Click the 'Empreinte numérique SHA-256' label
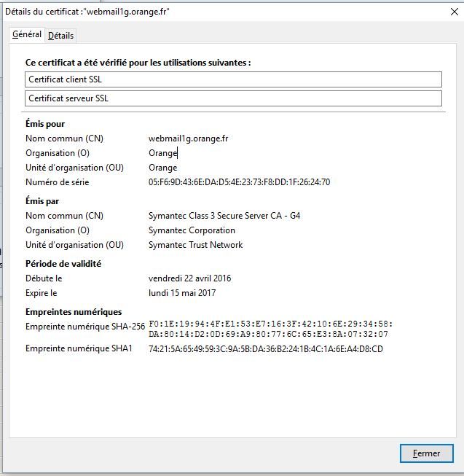This screenshot has width=464, height=476. pyautogui.click(x=85, y=327)
